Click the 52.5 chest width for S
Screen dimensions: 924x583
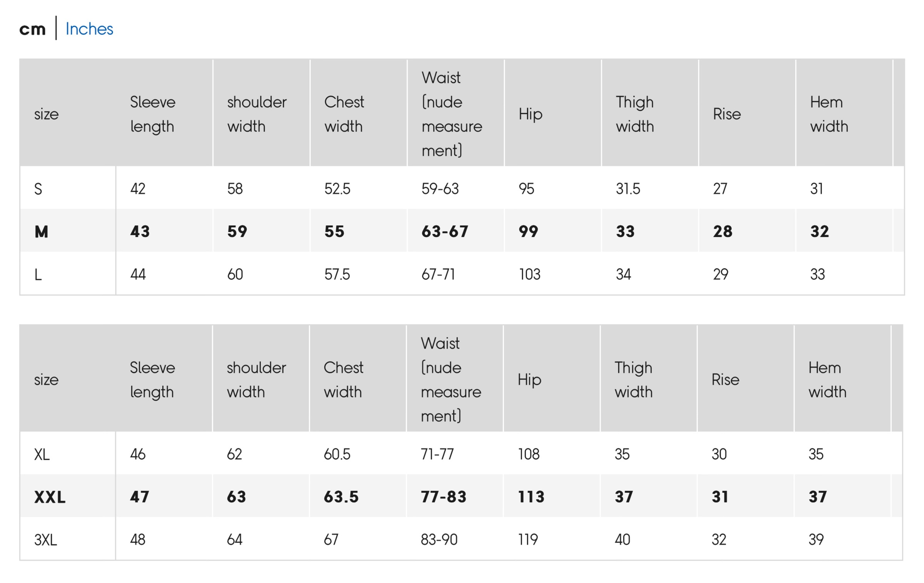(x=337, y=189)
